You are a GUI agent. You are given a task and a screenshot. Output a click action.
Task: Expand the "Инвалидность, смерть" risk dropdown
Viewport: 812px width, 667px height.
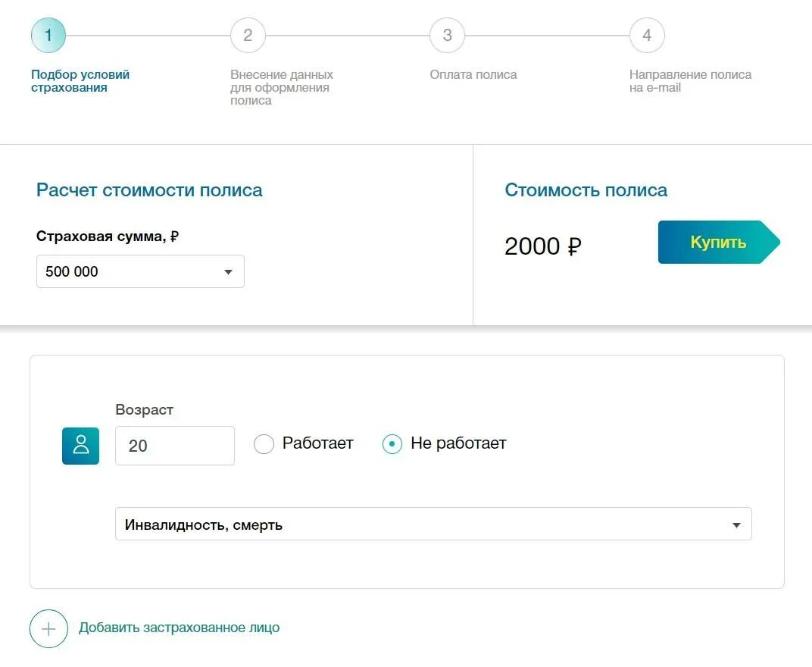433,525
